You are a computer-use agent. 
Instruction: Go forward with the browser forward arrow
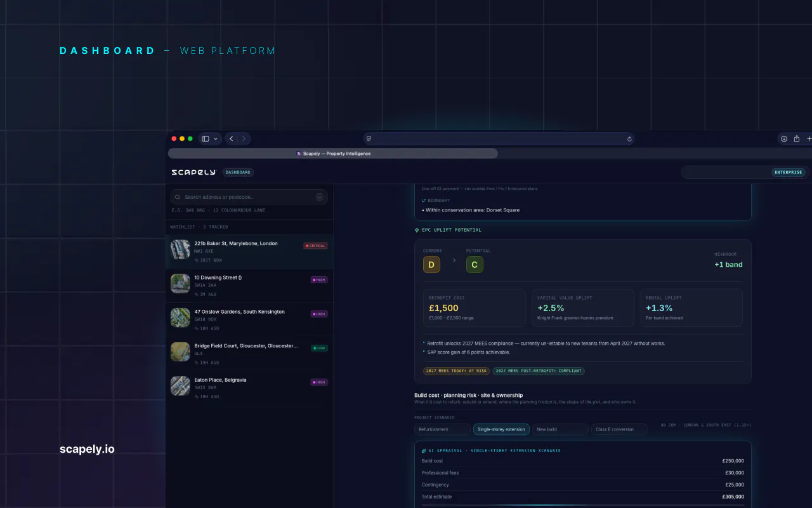click(x=244, y=138)
